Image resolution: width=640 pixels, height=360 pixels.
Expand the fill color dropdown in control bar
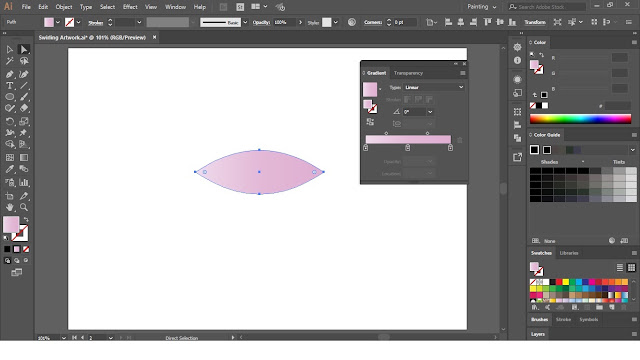[58, 22]
